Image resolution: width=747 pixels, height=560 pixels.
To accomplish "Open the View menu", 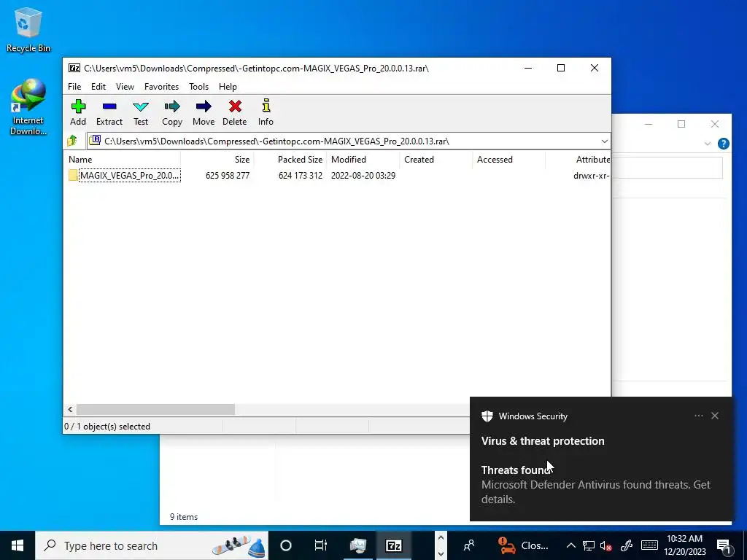I will click(x=125, y=87).
